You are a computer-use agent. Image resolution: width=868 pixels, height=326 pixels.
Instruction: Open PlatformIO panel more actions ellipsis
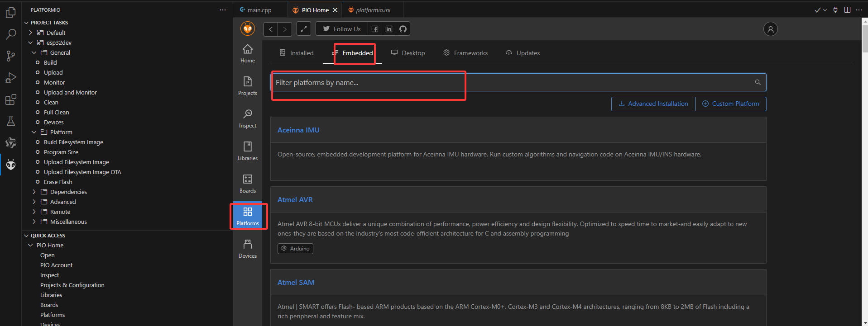coord(223,10)
